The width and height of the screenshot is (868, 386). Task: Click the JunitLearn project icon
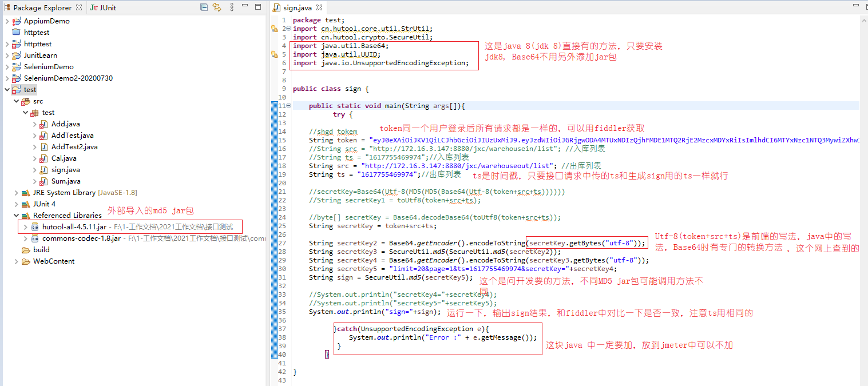coord(17,55)
